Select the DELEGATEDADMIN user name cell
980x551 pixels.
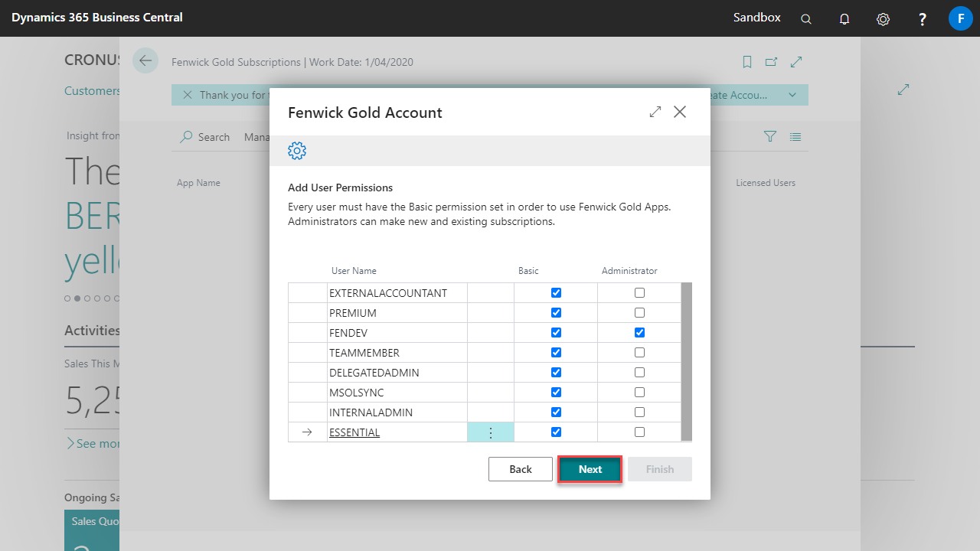397,373
